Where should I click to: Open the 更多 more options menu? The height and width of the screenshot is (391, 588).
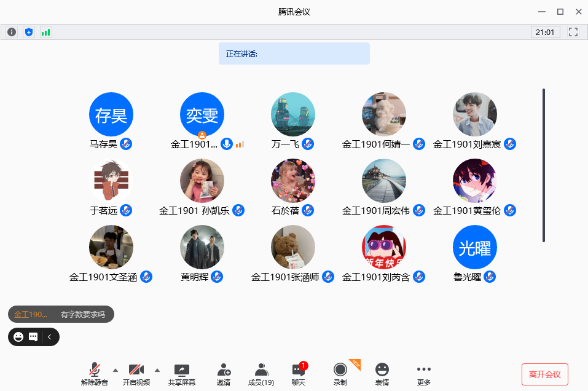point(424,374)
